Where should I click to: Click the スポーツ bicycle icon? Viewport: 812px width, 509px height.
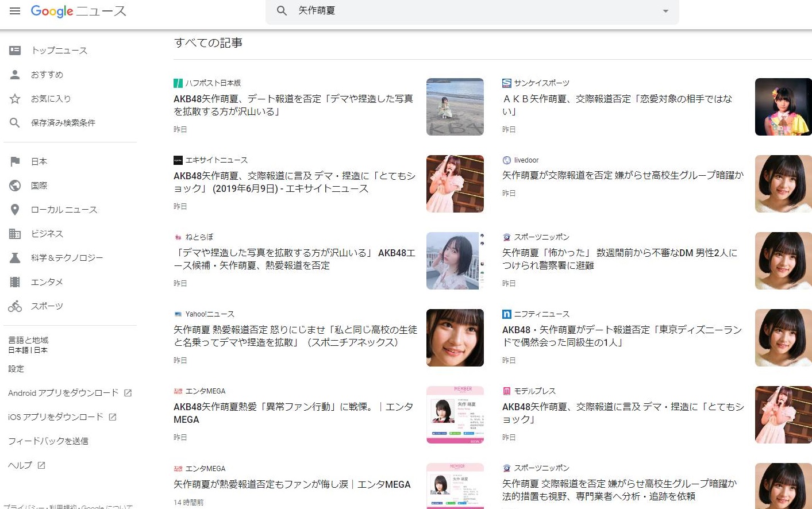tap(15, 306)
